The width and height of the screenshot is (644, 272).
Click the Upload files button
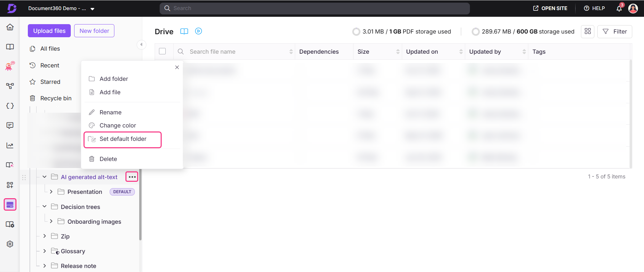49,31
